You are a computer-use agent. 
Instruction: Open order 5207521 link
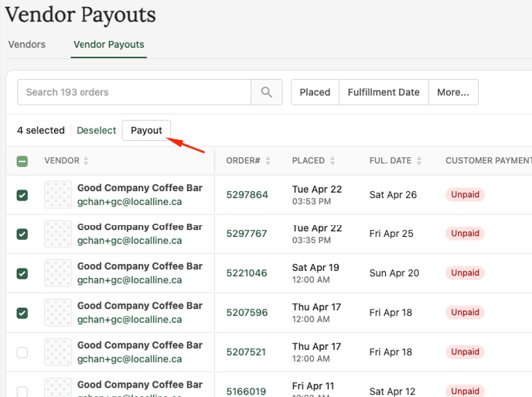[x=246, y=352]
